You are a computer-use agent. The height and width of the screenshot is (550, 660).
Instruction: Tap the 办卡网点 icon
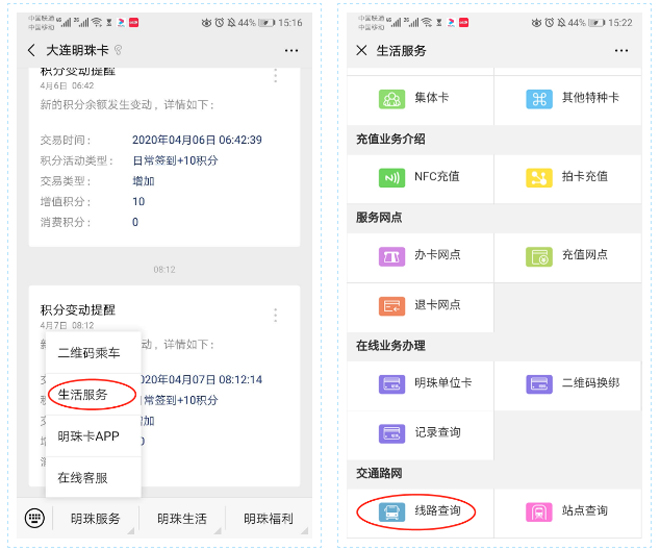click(x=391, y=256)
